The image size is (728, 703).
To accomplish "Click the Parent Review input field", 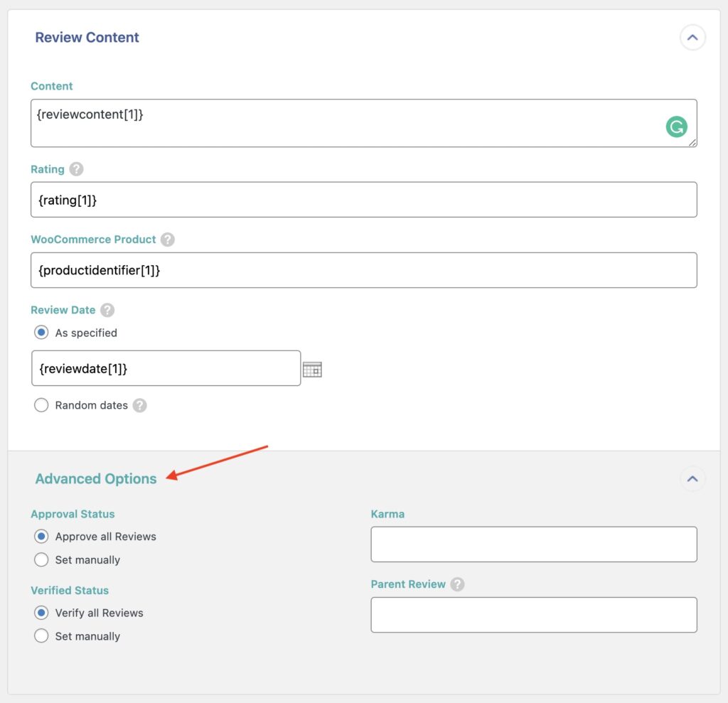I will tap(533, 614).
